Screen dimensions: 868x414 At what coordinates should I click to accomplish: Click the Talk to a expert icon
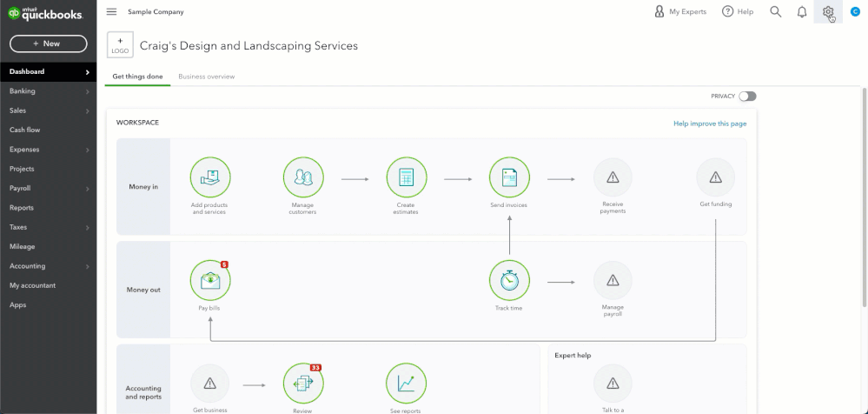613,383
